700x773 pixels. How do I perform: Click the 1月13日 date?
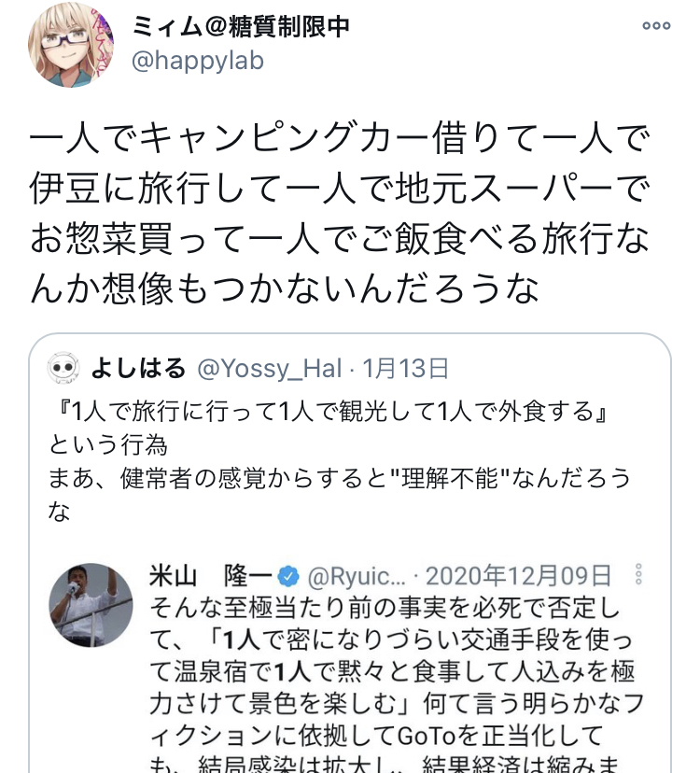click(x=406, y=368)
